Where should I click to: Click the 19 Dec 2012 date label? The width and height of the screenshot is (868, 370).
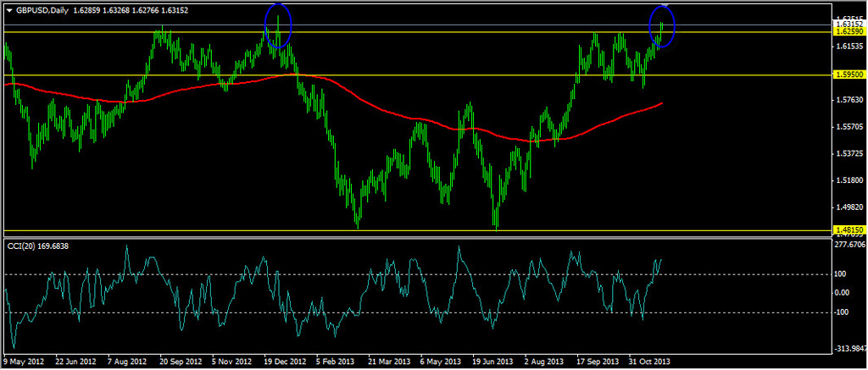(286, 362)
